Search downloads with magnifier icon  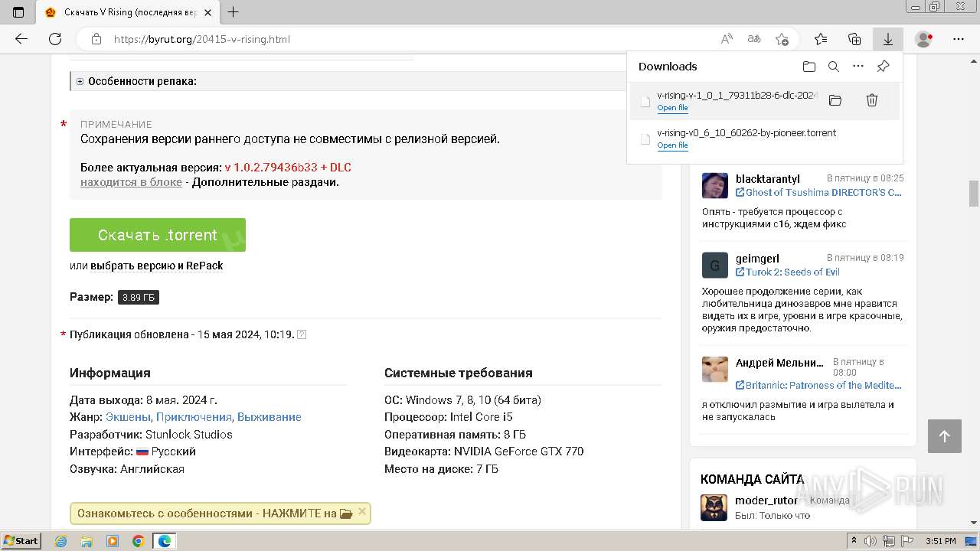pos(834,67)
